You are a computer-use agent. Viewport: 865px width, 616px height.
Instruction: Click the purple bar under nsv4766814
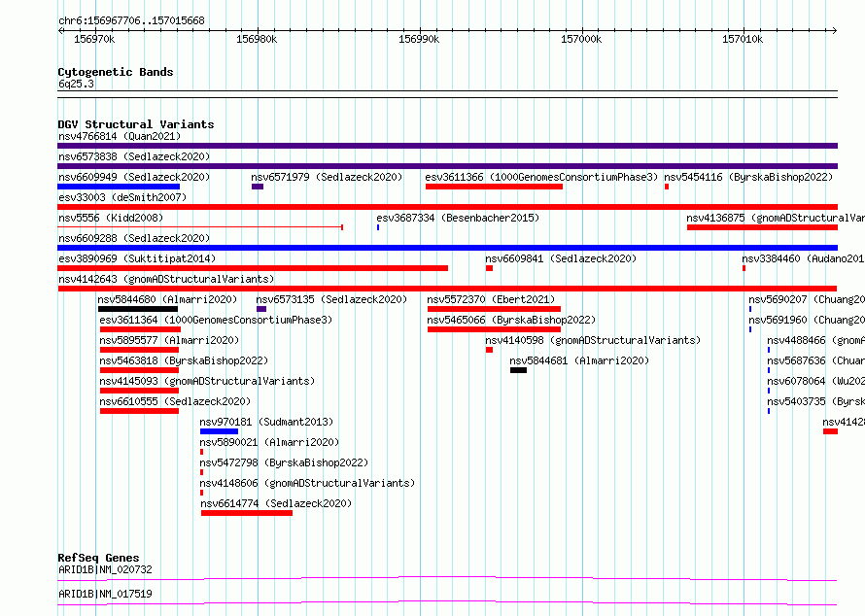pos(447,146)
